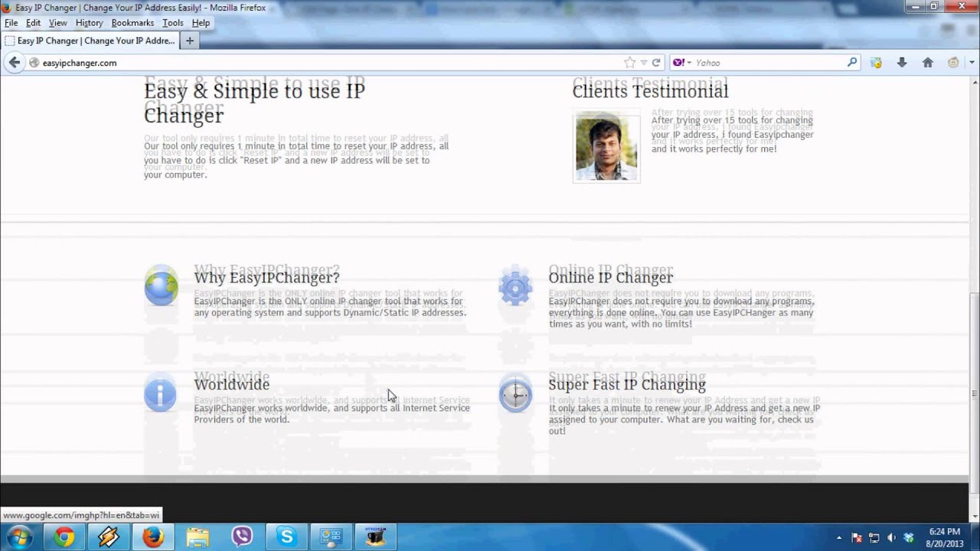The width and height of the screenshot is (980, 551).
Task: Click the 'Online IP Changer' heading
Action: [x=610, y=277]
